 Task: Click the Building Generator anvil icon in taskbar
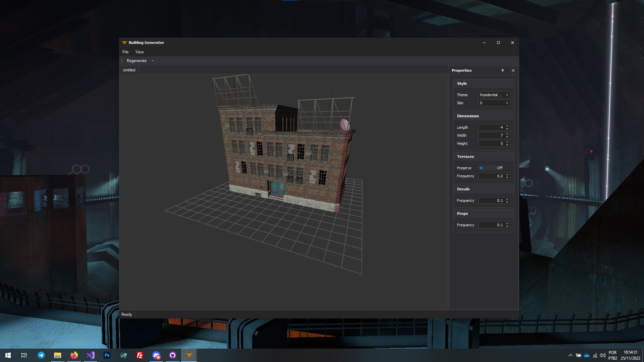pyautogui.click(x=189, y=355)
